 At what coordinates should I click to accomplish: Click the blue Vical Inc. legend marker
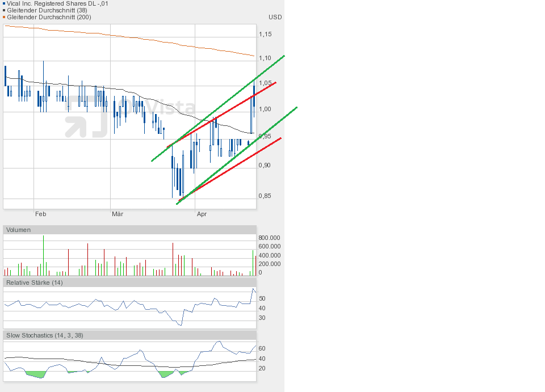(4, 3)
